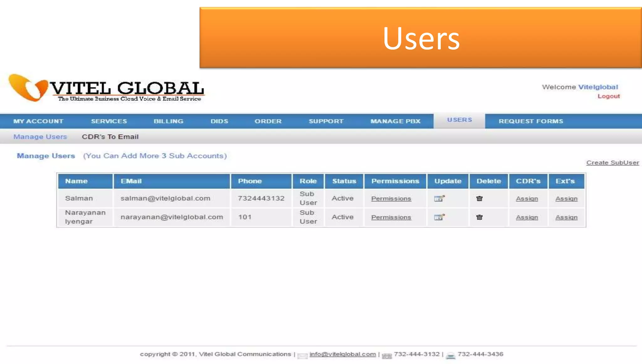This screenshot has height=364, width=642.
Task: Open Request Forms menu
Action: point(531,121)
